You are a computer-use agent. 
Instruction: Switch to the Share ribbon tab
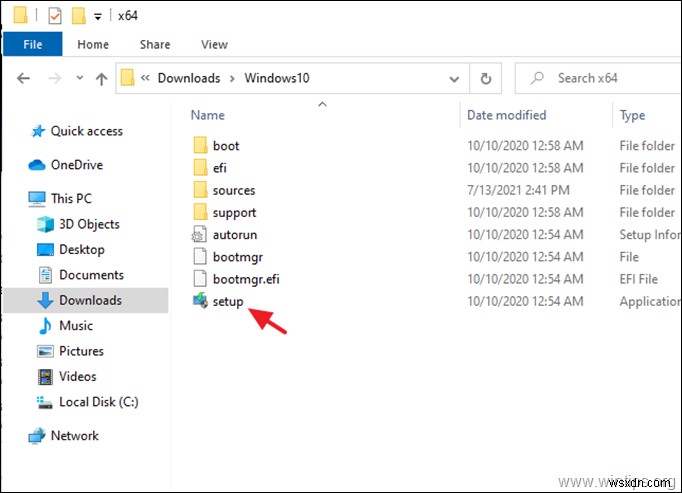pyautogui.click(x=155, y=44)
